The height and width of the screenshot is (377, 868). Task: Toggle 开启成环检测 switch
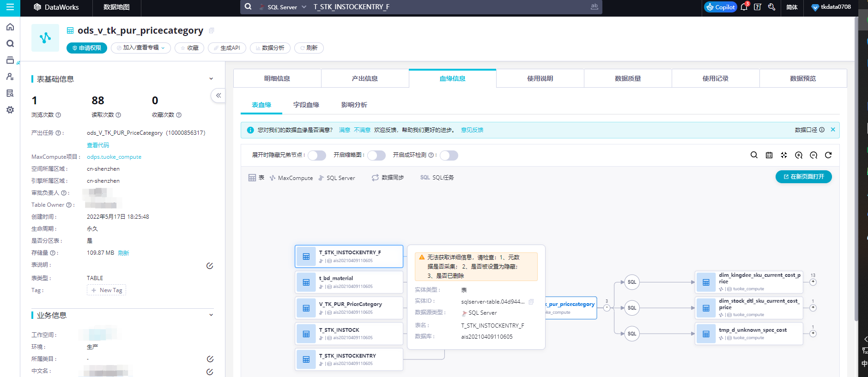pyautogui.click(x=449, y=155)
